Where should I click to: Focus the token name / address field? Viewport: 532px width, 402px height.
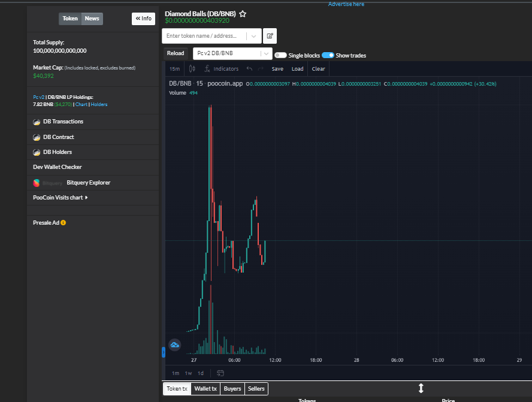(x=204, y=36)
